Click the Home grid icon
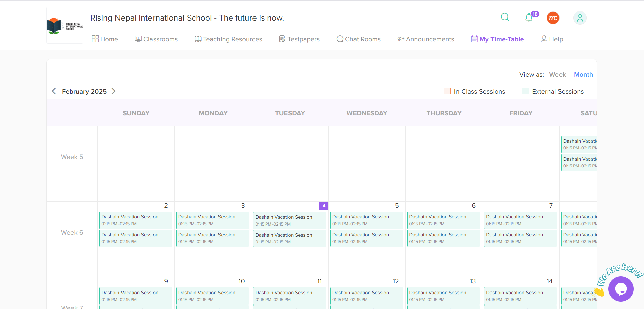The height and width of the screenshot is (309, 644). click(95, 39)
